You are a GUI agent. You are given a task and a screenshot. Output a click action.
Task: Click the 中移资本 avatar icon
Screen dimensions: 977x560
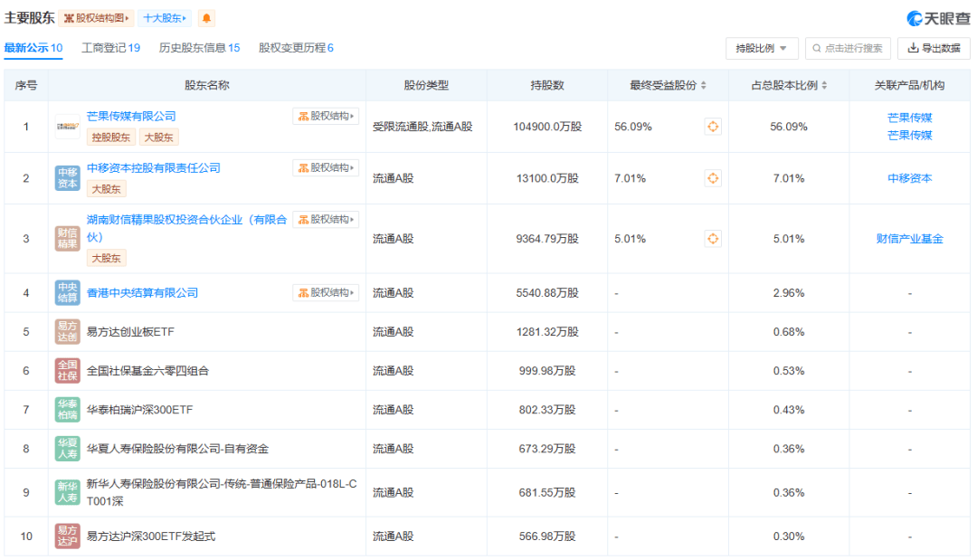(x=67, y=178)
